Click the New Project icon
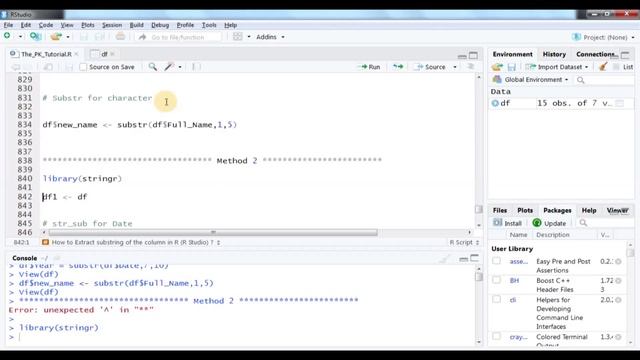The image size is (640, 360). 35,37
